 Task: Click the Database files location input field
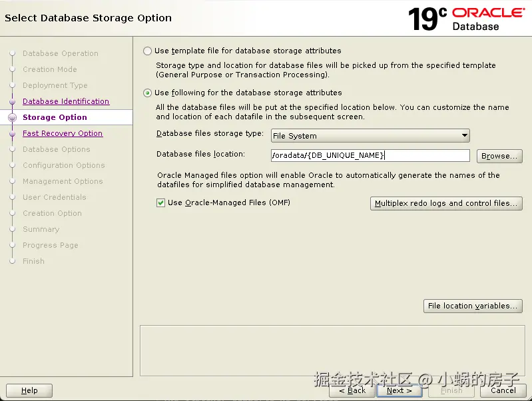(370, 155)
